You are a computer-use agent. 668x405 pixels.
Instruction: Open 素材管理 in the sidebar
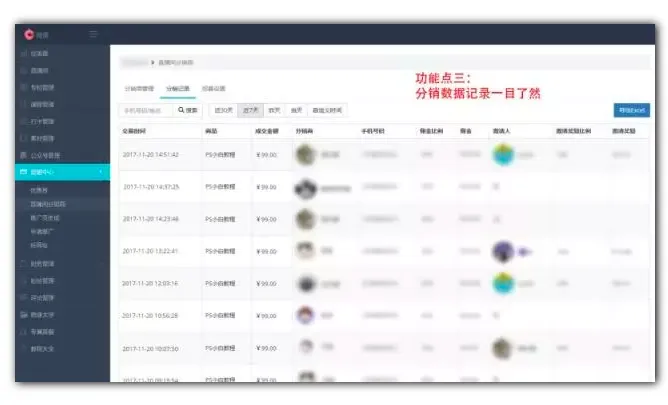click(x=42, y=138)
